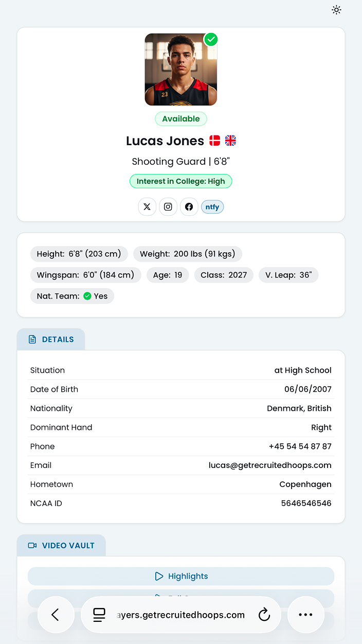Click the V. Leap 36" chip
The width and height of the screenshot is (362, 644).
point(288,275)
